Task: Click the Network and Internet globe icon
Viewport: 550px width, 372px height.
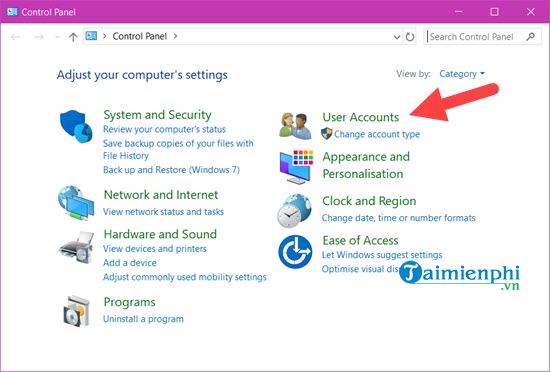Action: tap(76, 203)
